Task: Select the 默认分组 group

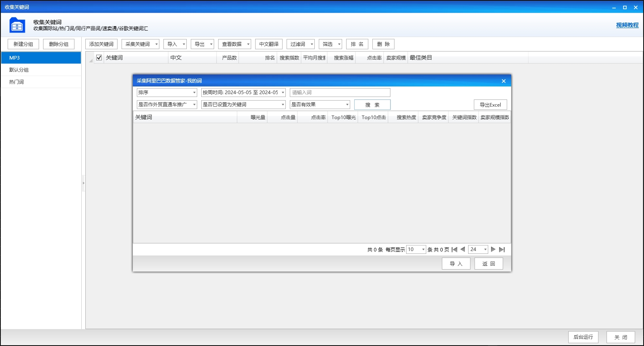Action: pos(41,70)
